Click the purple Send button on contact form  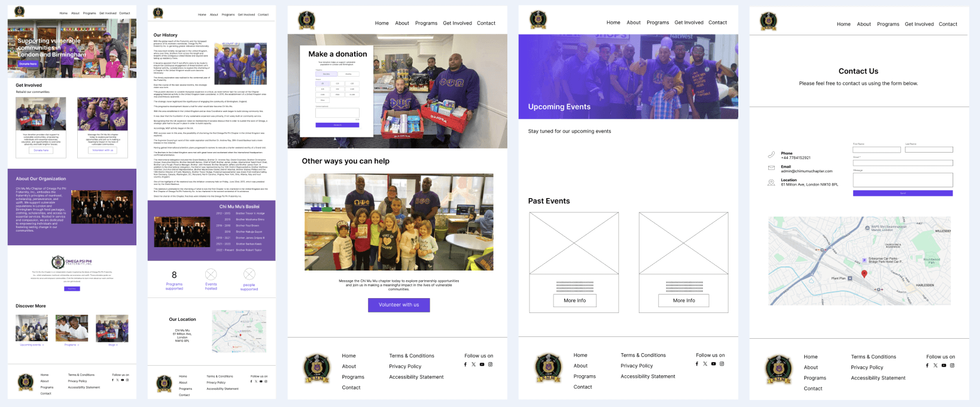click(x=903, y=193)
